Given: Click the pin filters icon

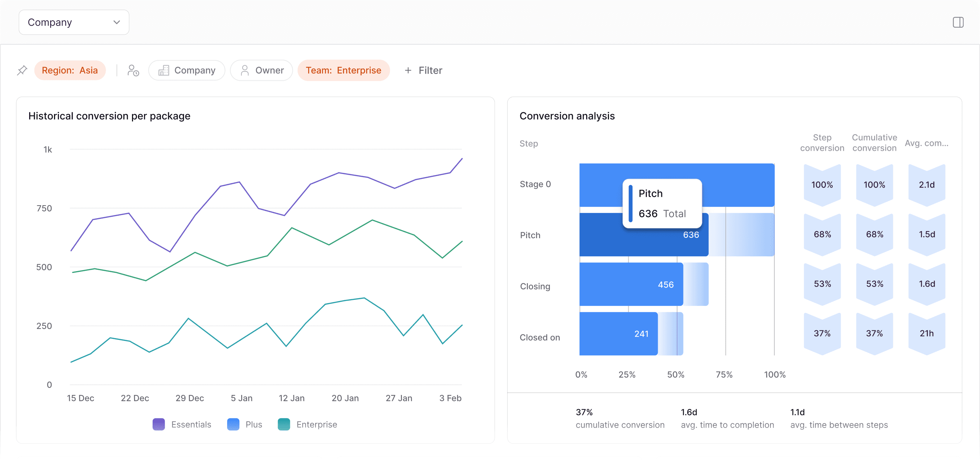Looking at the screenshot, I should pos(22,70).
